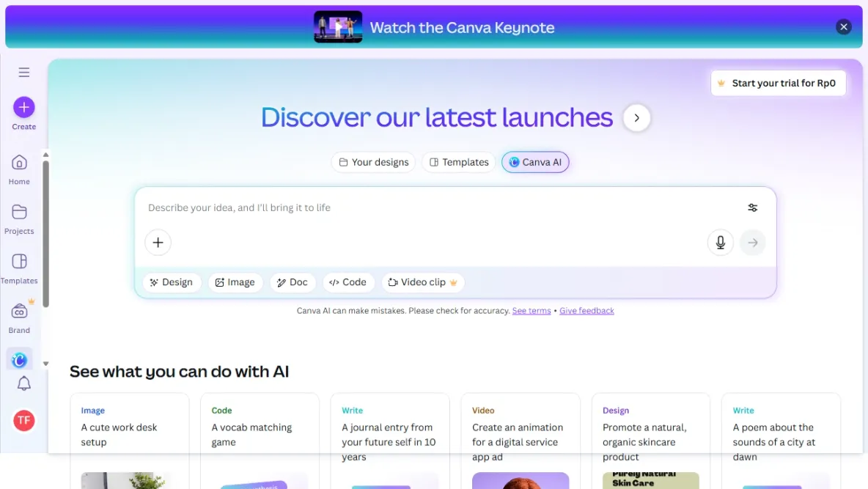Click the microphone icon in the prompt box
This screenshot has height=489, width=868.
pos(720,242)
